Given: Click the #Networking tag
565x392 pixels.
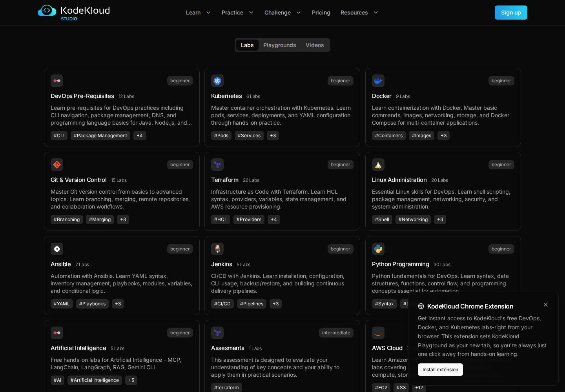Looking at the screenshot, I should click(x=413, y=220).
